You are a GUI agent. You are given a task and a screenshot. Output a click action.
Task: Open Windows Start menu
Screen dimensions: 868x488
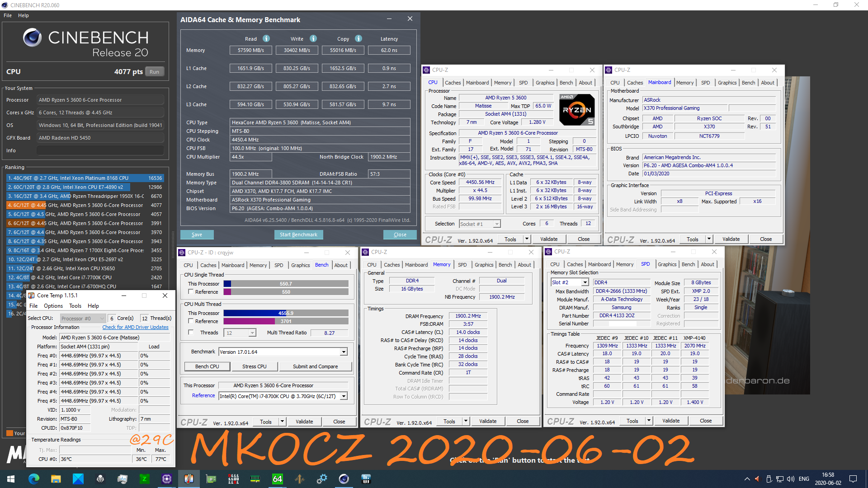[11, 479]
